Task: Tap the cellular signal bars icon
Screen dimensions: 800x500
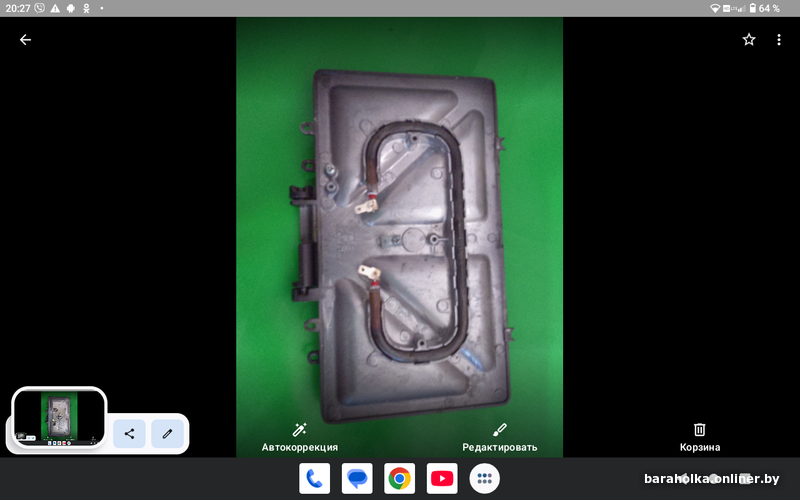Action: point(741,8)
